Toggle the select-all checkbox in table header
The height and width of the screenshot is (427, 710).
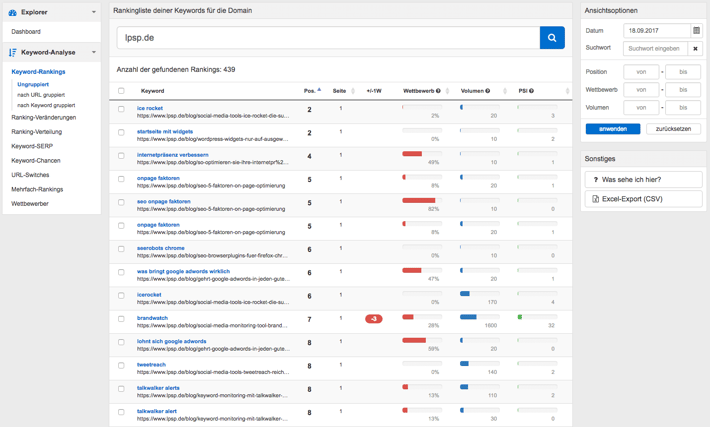click(x=121, y=91)
